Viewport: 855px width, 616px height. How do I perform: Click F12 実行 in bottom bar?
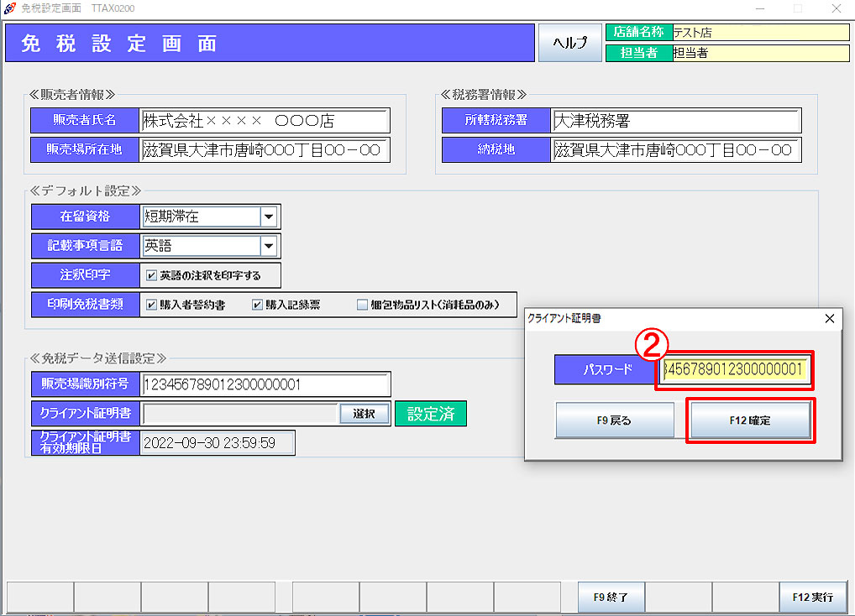tap(813, 597)
